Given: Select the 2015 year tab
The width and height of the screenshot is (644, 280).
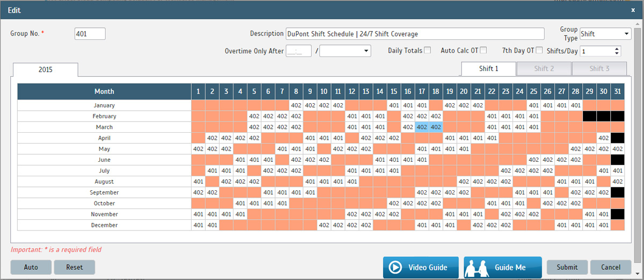Looking at the screenshot, I should pos(46,70).
